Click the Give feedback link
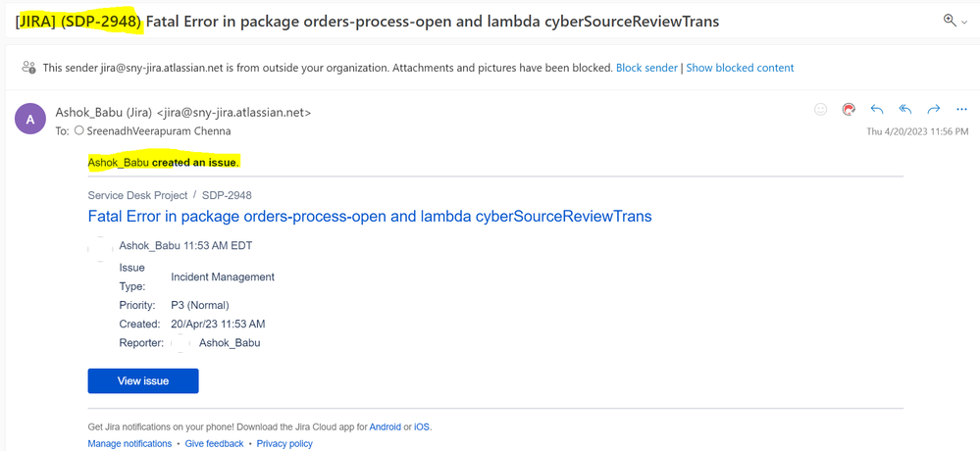980x451 pixels. pyautogui.click(x=215, y=443)
